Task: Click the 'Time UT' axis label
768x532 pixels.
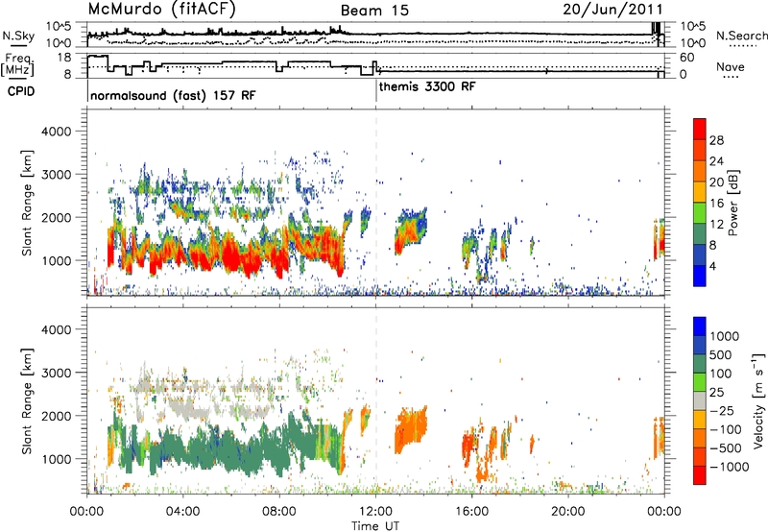Action: 375,526
